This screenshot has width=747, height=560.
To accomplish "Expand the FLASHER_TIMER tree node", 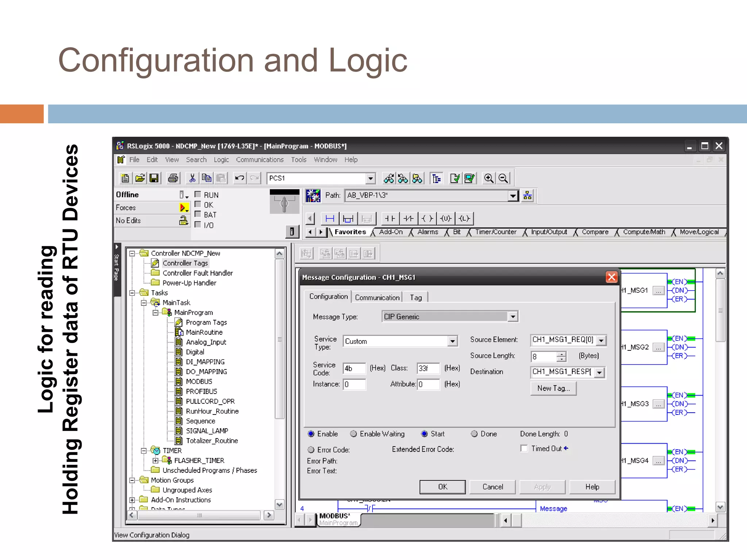I will pyautogui.click(x=155, y=460).
